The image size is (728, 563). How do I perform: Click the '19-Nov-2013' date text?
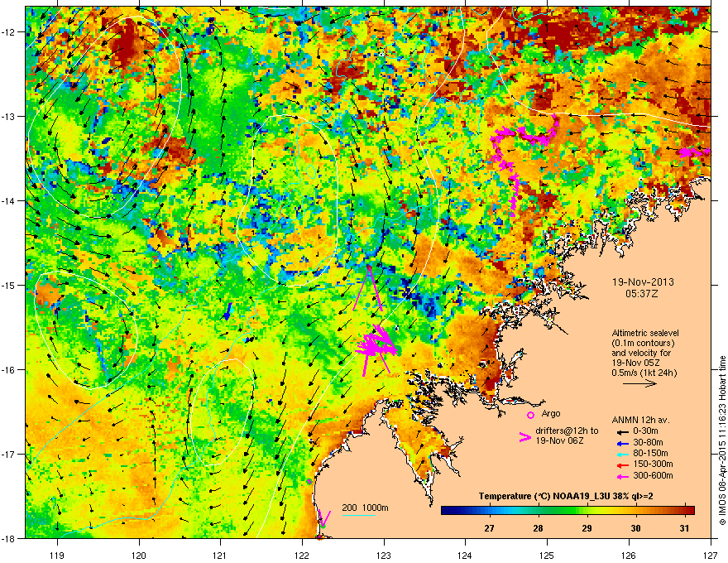tap(643, 282)
